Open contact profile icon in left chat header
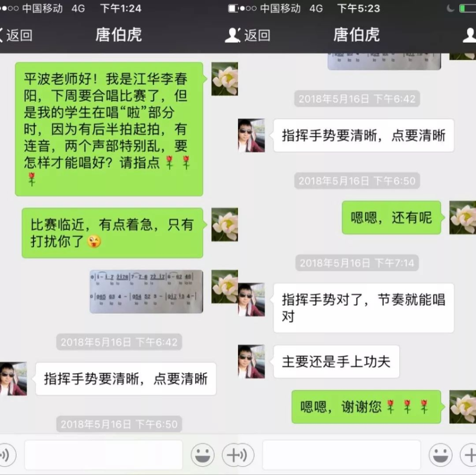The height and width of the screenshot is (475, 476). pyautogui.click(x=232, y=35)
